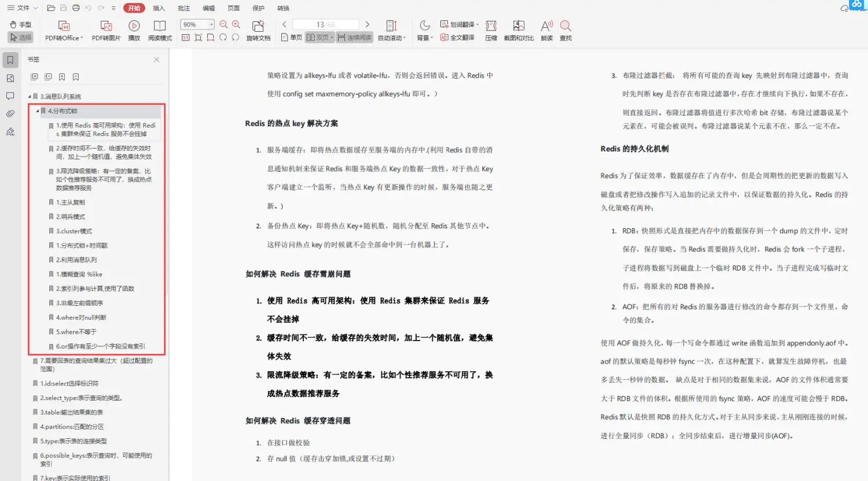The image size is (868, 481).
Task: Switch to the 批注 ribbon tab
Action: click(x=184, y=8)
